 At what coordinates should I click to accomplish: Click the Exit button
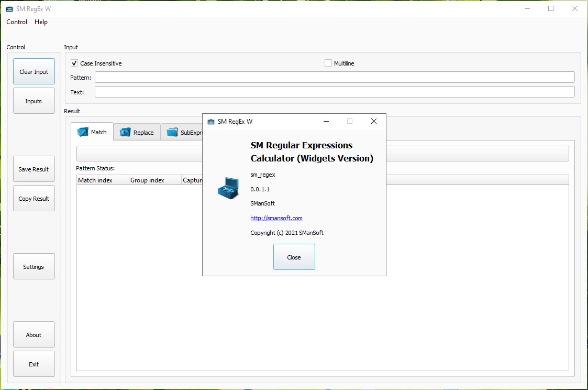point(34,364)
